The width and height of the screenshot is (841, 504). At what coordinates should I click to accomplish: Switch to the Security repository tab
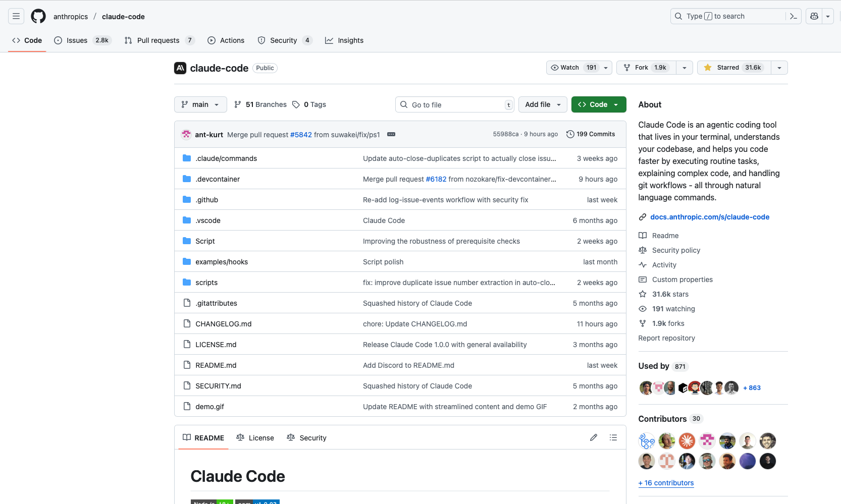pos(285,40)
